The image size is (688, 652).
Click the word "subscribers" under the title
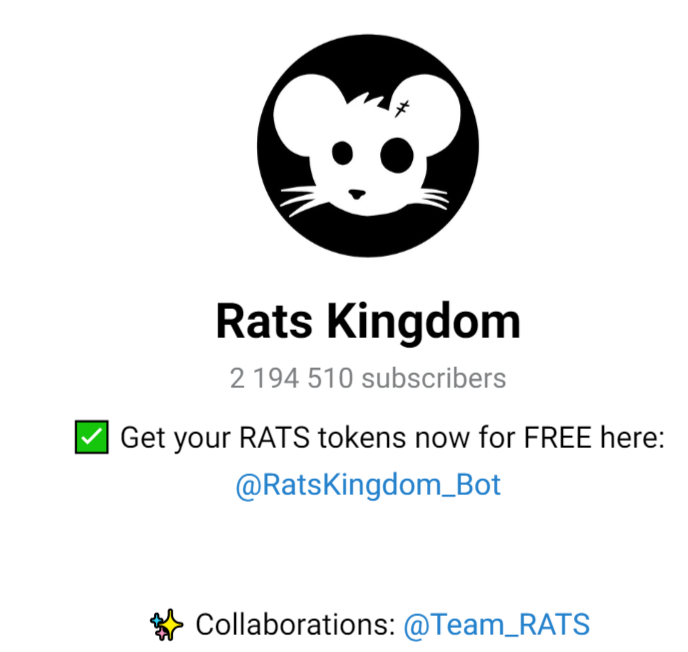coord(434,378)
